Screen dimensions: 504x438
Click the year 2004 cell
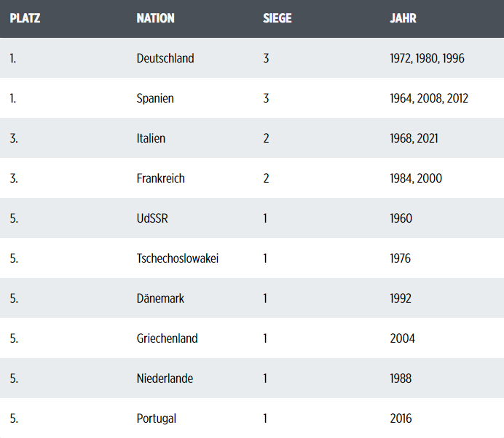click(x=402, y=338)
